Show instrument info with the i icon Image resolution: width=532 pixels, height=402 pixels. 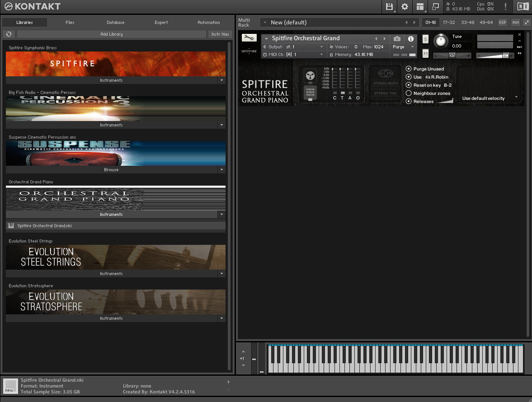[410, 39]
